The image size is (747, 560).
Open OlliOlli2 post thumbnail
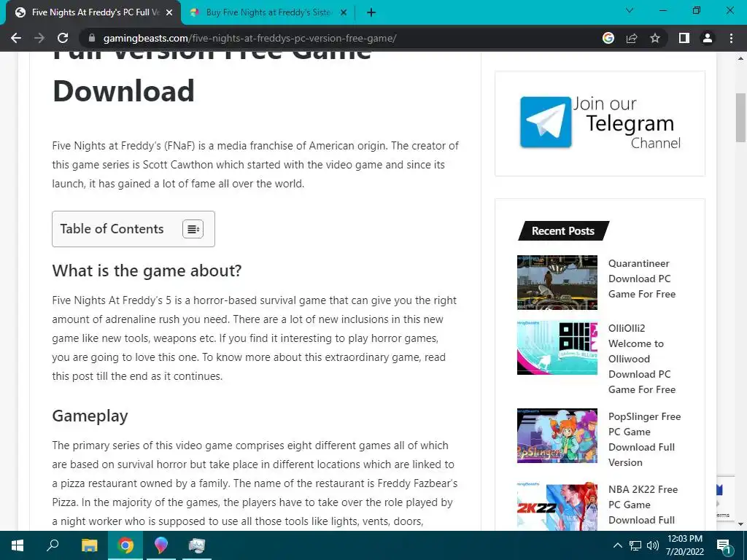pyautogui.click(x=557, y=348)
